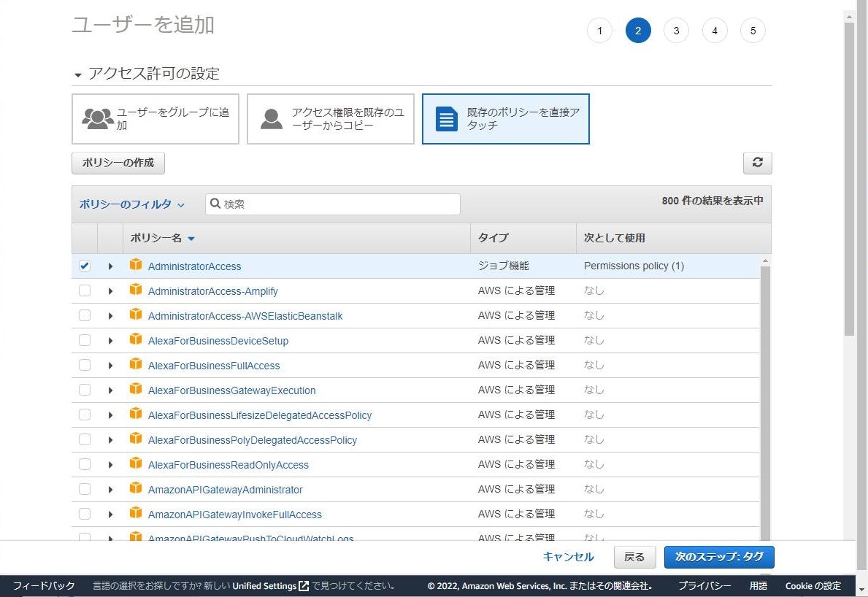Click the magnifier icon in search box
The height and width of the screenshot is (597, 868).
point(215,204)
